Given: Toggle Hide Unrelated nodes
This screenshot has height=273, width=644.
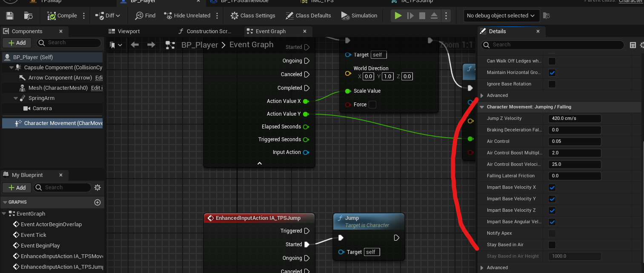Looking at the screenshot, I should [x=187, y=16].
